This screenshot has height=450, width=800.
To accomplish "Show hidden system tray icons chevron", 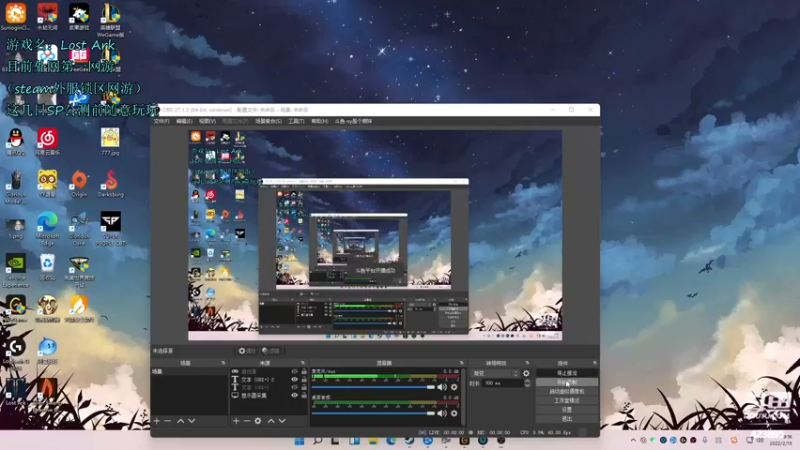I will click(x=633, y=440).
